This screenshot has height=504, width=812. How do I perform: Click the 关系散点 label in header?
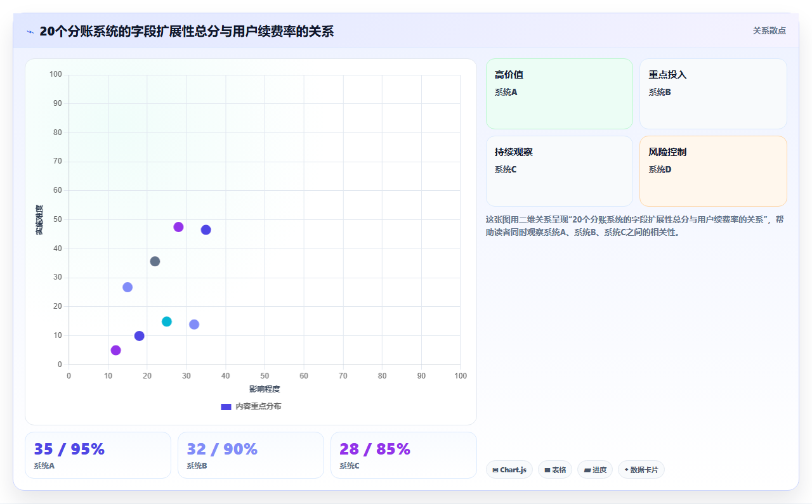[x=769, y=30]
